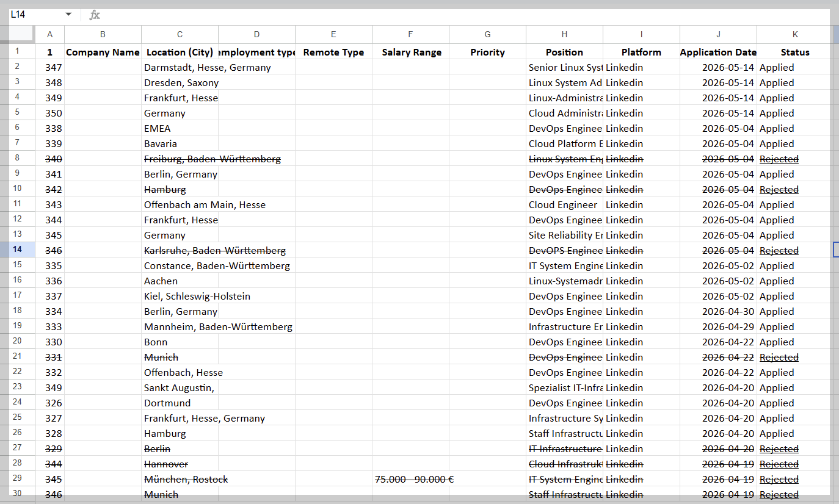Select the 'Dortmund' location cell
This screenshot has width=839, height=504.
(x=180, y=403)
